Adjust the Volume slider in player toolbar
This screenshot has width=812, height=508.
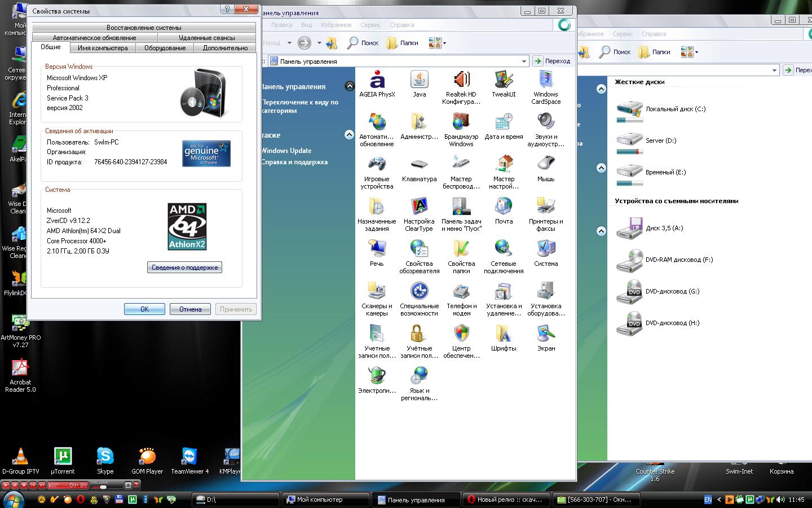click(103, 487)
